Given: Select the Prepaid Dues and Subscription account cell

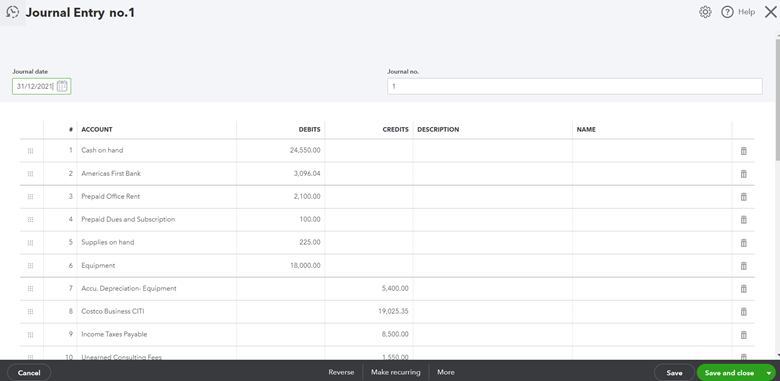Looking at the screenshot, I should pos(157,219).
